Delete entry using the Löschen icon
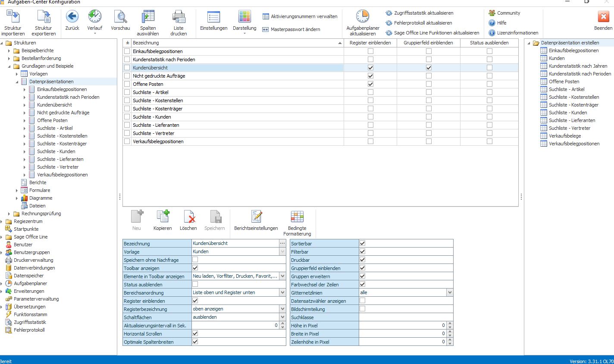Screen dimensions: 614x364 pos(188,217)
